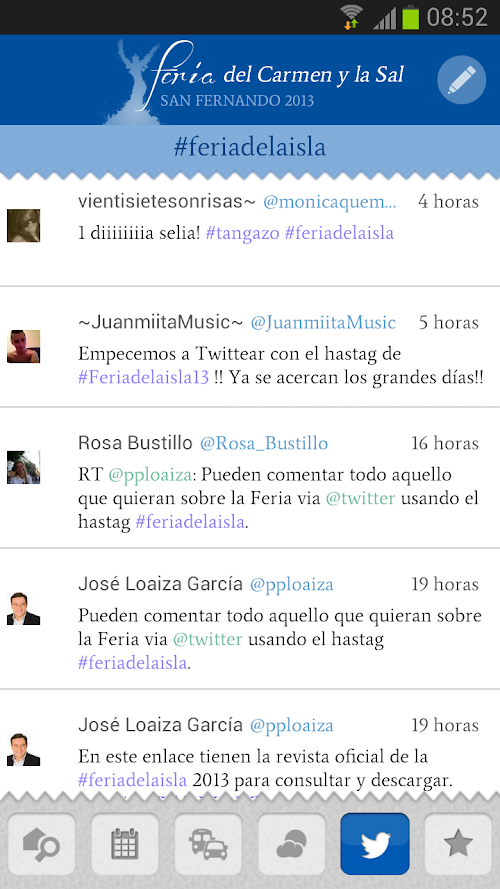This screenshot has height=889, width=500.
Task: Open the @monicaquem... profile handle
Action: [x=329, y=202]
